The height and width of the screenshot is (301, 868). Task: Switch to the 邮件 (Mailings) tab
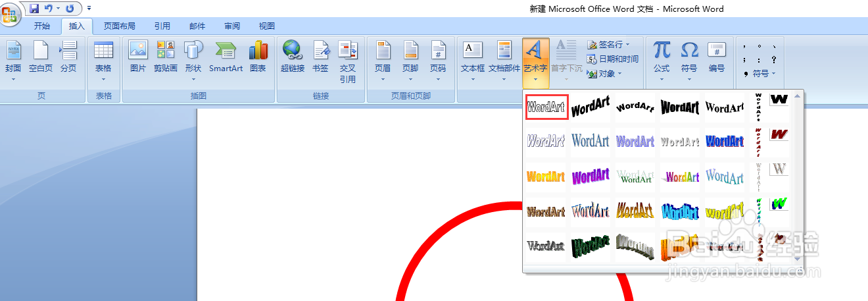[197, 26]
